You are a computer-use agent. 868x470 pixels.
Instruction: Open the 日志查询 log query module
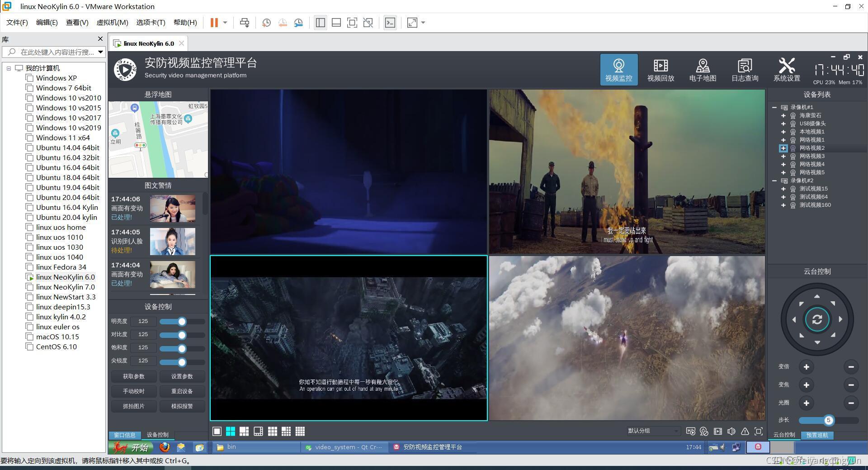pyautogui.click(x=745, y=70)
